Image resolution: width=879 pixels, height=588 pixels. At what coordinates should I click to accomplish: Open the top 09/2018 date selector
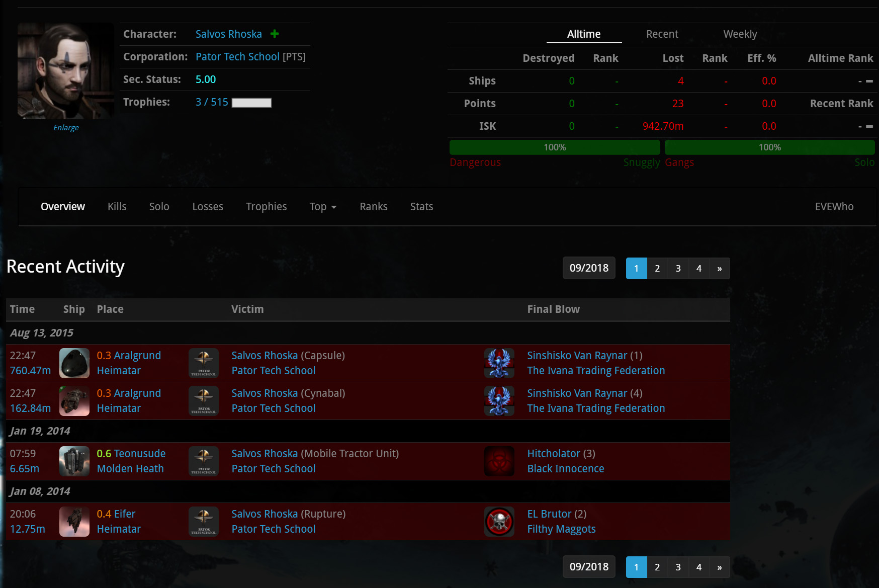(589, 268)
